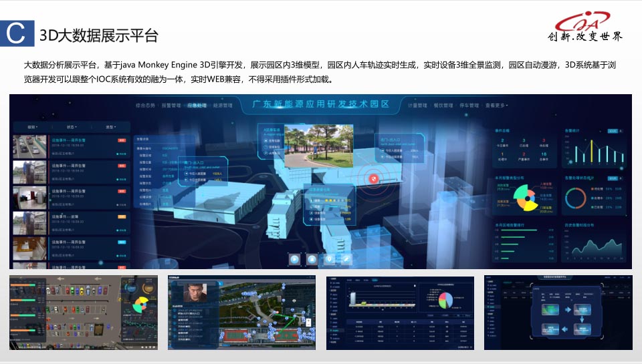Viewport: 642px width, 364px height.
Task: Click the blue letter C section badge
Action: 16,35
